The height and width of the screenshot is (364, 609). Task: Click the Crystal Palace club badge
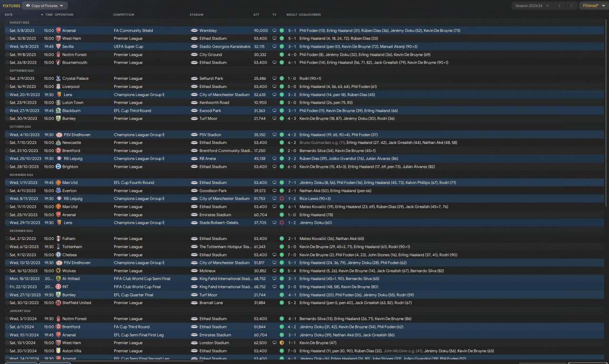59,78
